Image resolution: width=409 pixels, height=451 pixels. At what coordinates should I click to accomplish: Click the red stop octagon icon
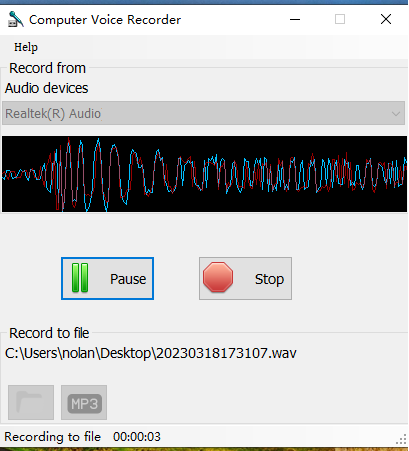point(218,277)
